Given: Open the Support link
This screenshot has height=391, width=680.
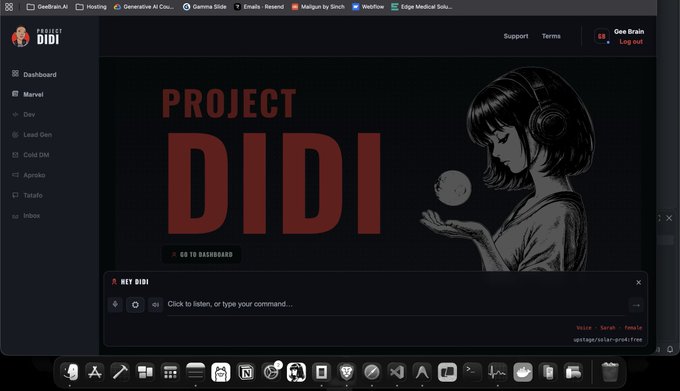Looking at the screenshot, I should click(516, 36).
